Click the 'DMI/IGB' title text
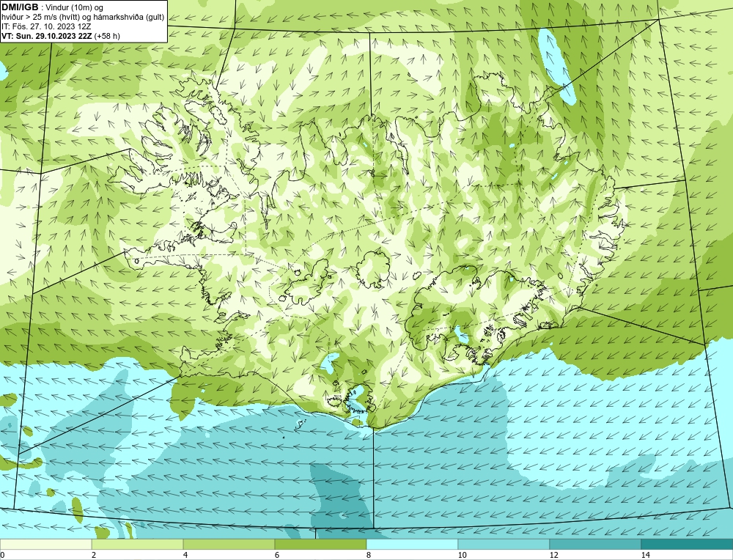The width and height of the screenshot is (733, 560). 20,7
